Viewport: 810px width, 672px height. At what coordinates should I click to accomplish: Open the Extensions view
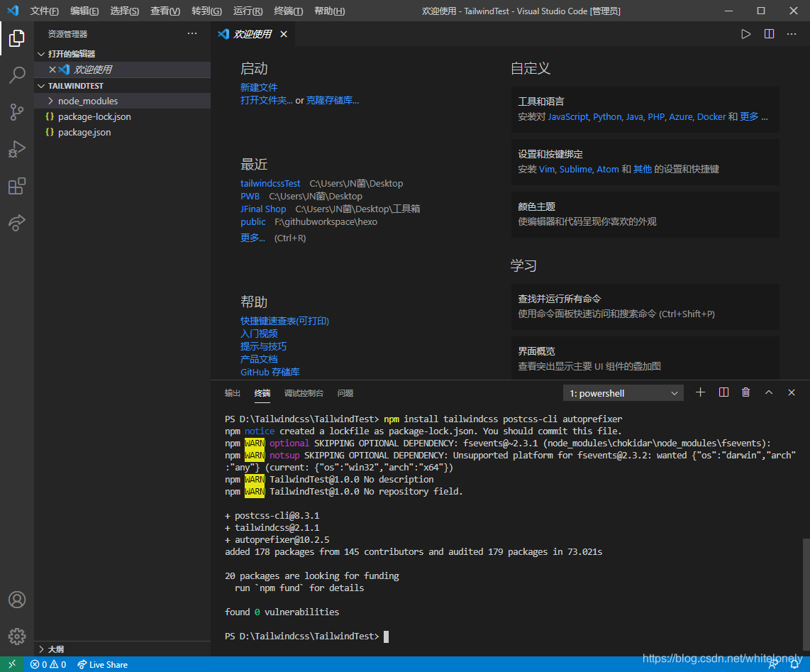tap(16, 186)
